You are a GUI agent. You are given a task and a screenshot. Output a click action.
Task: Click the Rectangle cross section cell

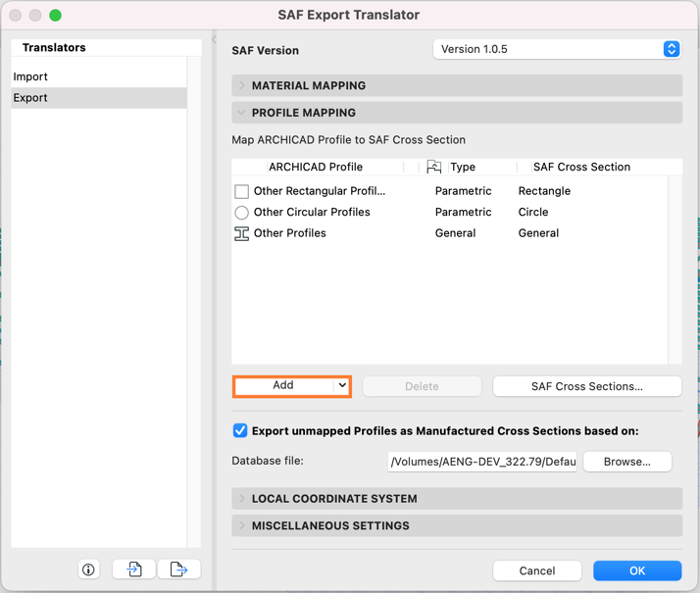pyautogui.click(x=544, y=191)
